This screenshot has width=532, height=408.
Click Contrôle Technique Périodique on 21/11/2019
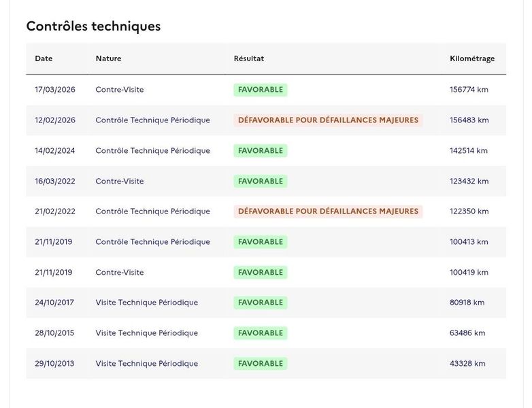point(152,242)
